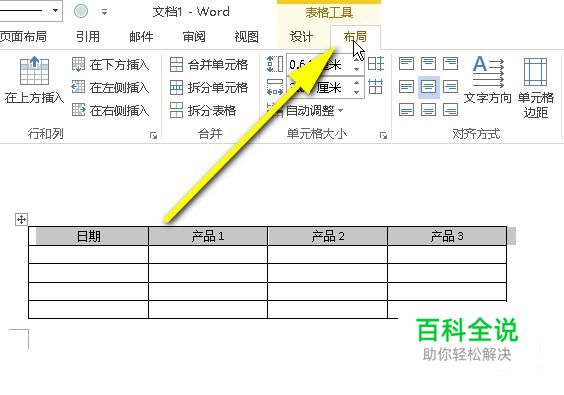Image resolution: width=564 pixels, height=395 pixels.
Task: Open Cell Size dialog launcher
Action: (x=383, y=135)
